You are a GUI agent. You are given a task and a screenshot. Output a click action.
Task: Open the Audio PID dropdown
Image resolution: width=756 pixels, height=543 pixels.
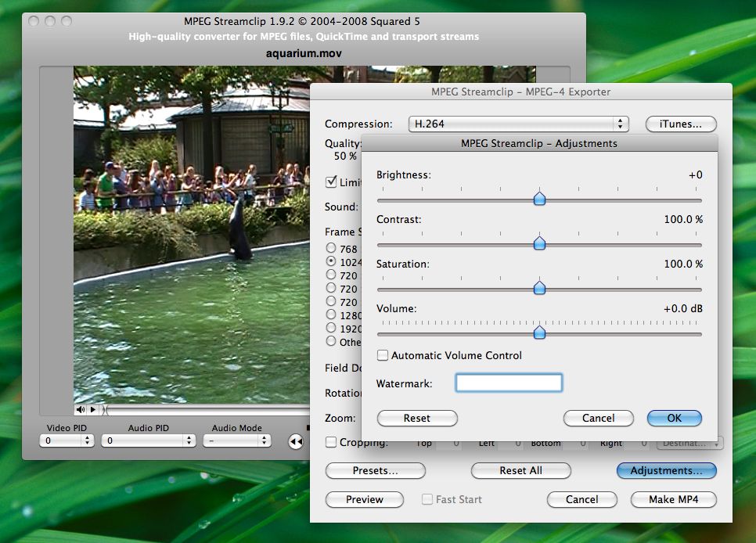click(x=149, y=441)
